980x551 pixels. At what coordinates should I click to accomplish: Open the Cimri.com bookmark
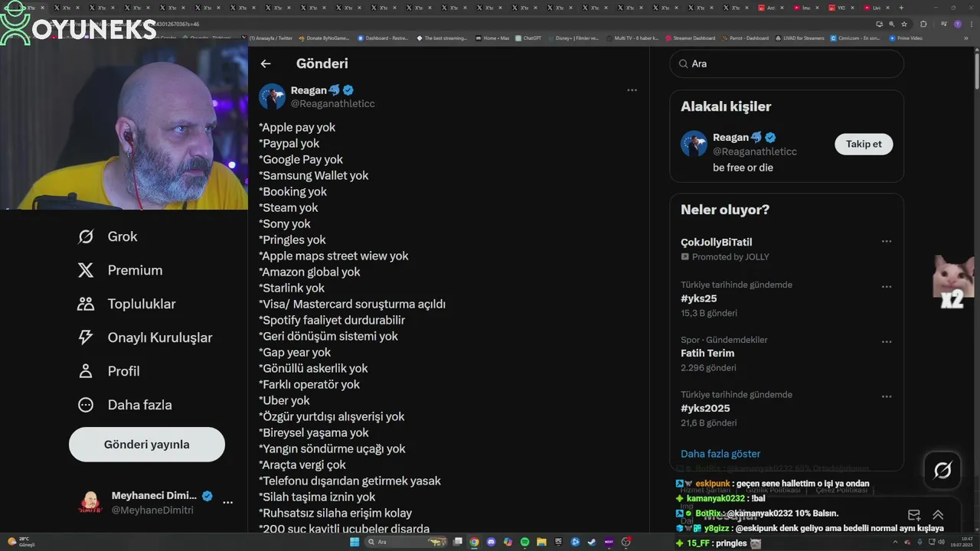coord(856,38)
